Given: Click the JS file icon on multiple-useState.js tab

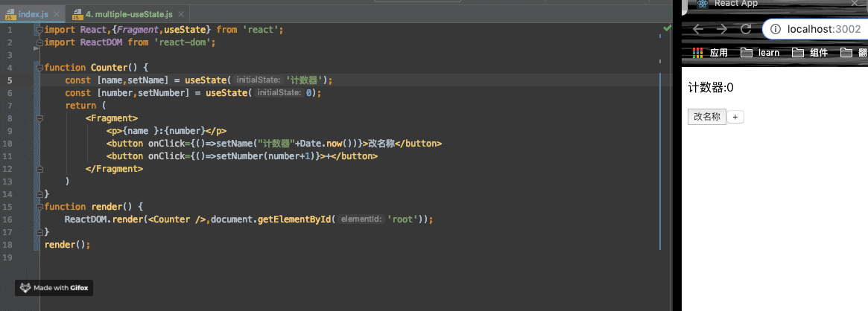Looking at the screenshot, I should (x=77, y=14).
